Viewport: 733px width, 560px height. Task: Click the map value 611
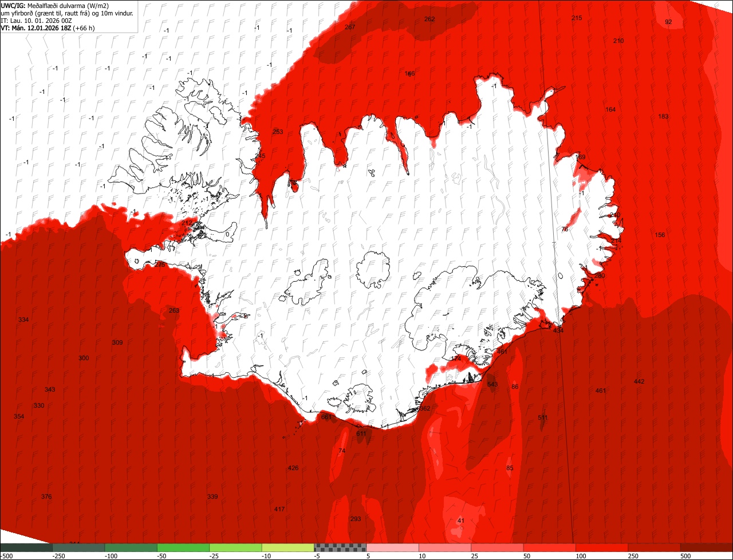pyautogui.click(x=361, y=433)
